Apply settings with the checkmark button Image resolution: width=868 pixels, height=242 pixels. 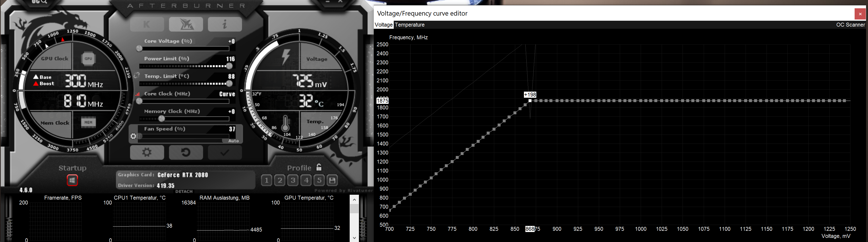coord(225,153)
